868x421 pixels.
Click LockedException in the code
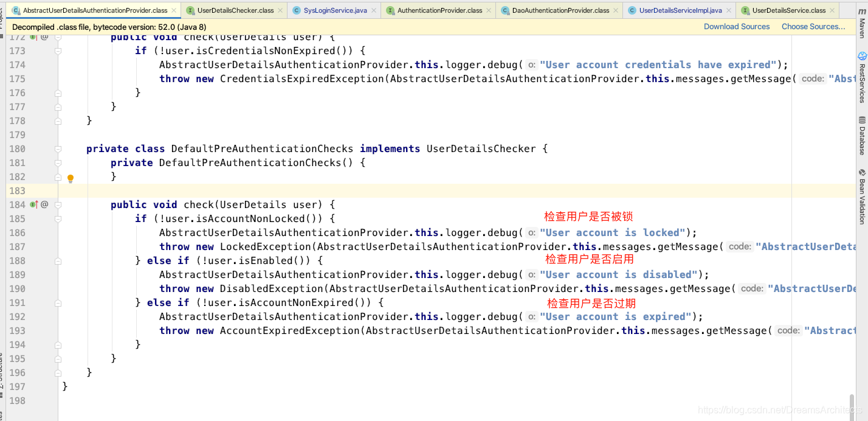click(x=265, y=246)
